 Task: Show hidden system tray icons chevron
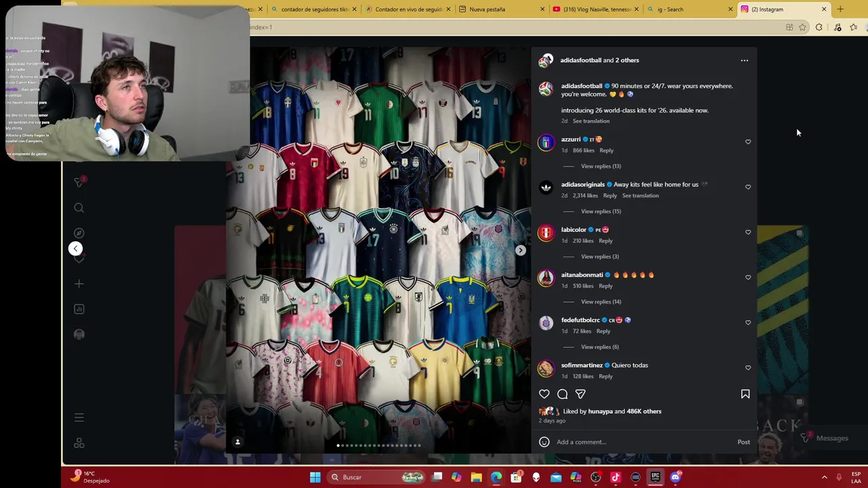pyautogui.click(x=825, y=477)
